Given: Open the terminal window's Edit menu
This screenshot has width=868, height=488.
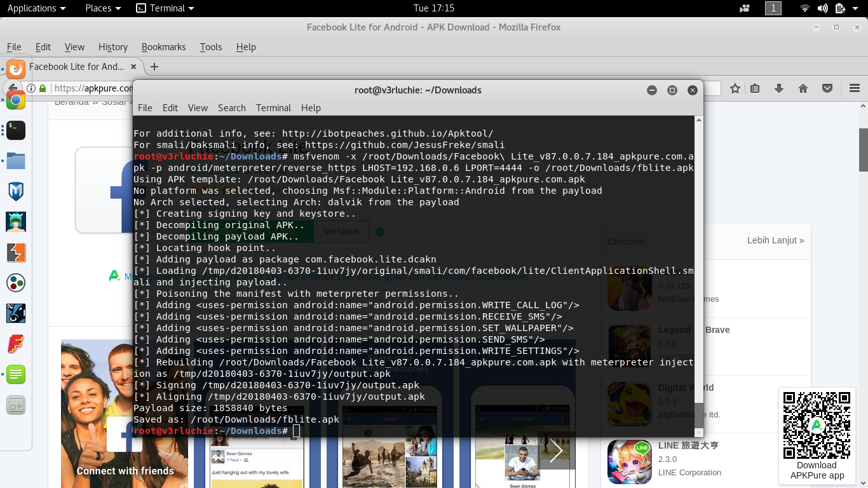Looking at the screenshot, I should (x=170, y=108).
